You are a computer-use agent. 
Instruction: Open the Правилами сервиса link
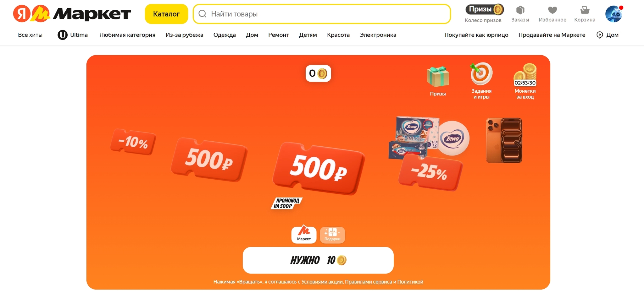tap(369, 282)
